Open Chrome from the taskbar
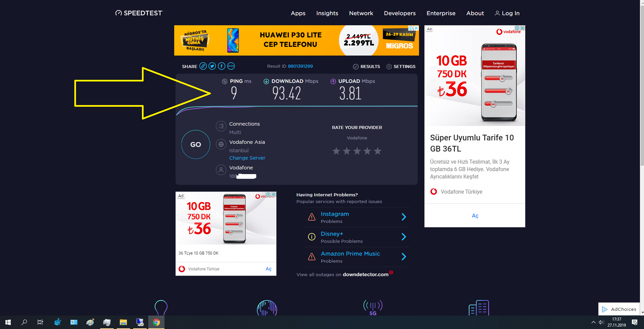The width and height of the screenshot is (644, 329). [x=156, y=322]
